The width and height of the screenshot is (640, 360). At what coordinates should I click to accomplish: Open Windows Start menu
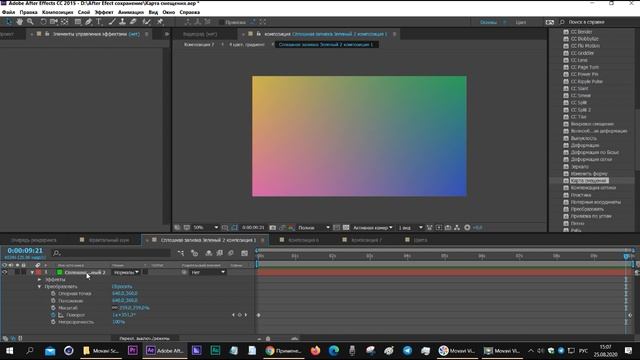(9, 351)
